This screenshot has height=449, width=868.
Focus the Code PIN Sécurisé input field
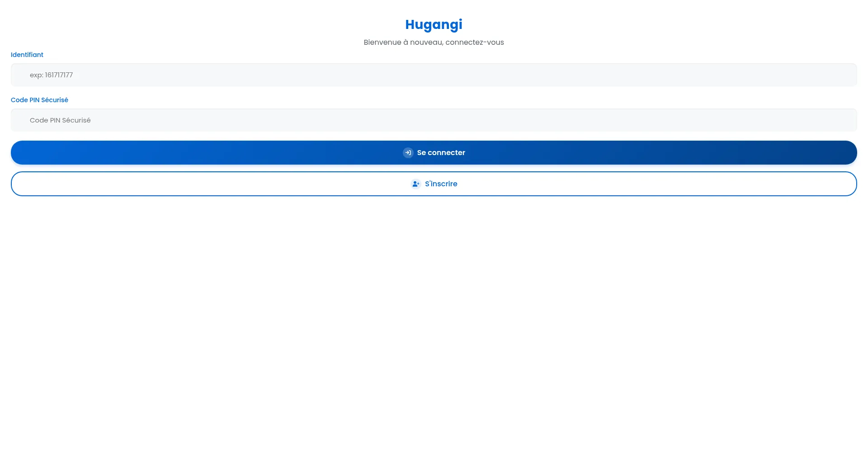click(x=434, y=120)
